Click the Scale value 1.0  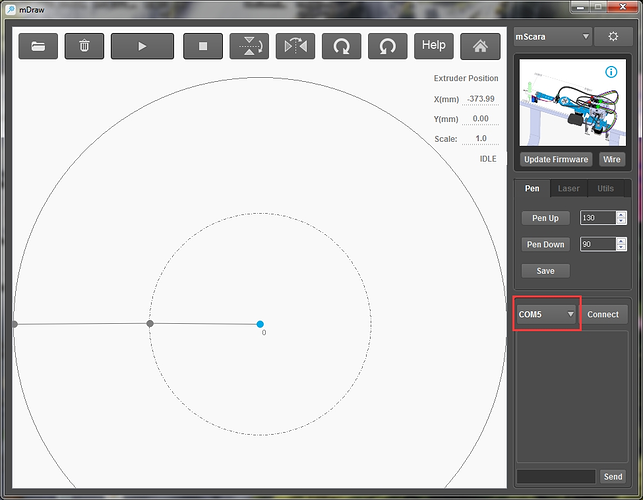tap(481, 138)
